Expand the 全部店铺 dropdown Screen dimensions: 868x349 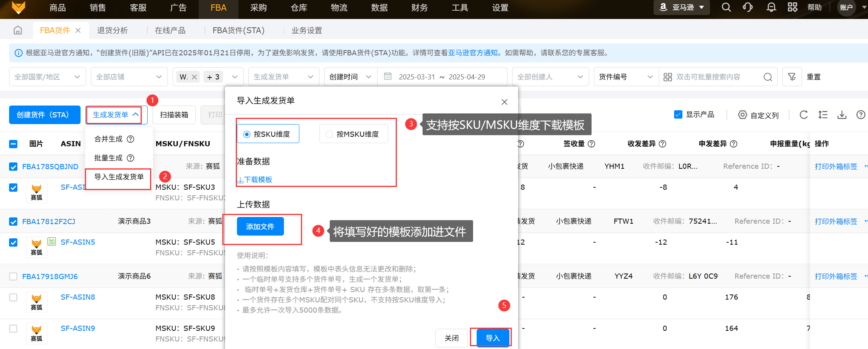pyautogui.click(x=129, y=77)
